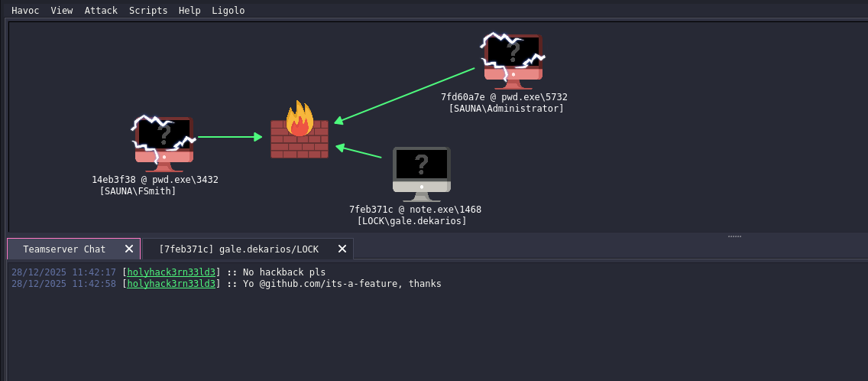Click the 7feb371c @ note.exe\1468 agent label

(x=415, y=210)
